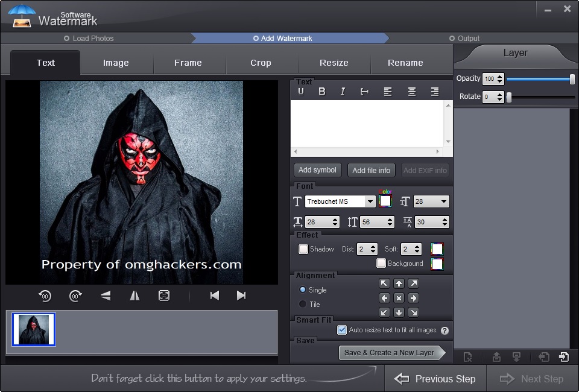Switch to the Rename tab
The width and height of the screenshot is (579, 392).
coord(405,63)
